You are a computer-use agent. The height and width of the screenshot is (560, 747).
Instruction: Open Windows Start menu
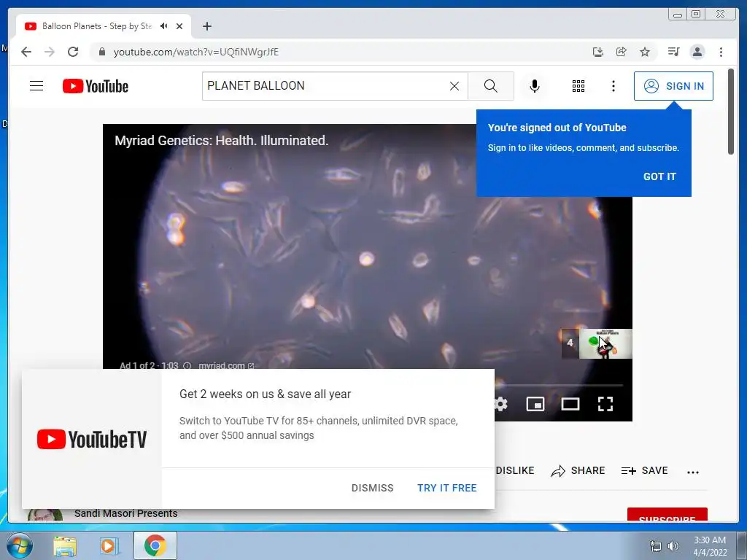coord(19,545)
